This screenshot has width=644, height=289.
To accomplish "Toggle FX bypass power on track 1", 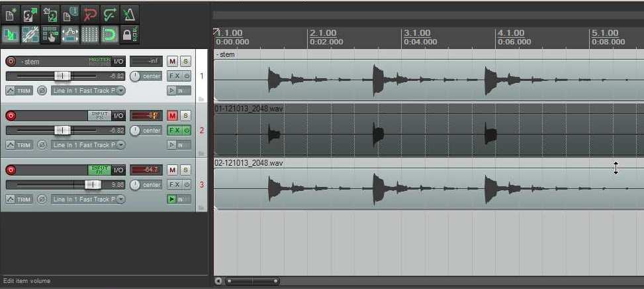I will point(187,76).
